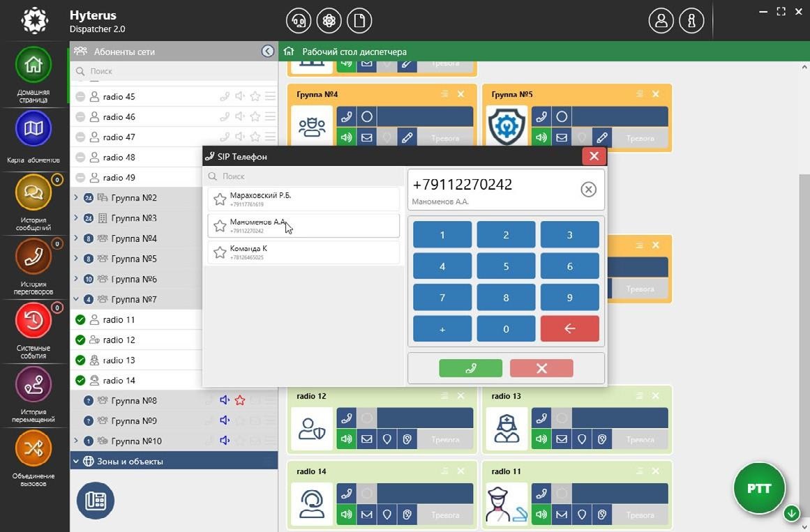The image size is (810, 532).
Task: Clear the dialed number with the circle X
Action: [x=588, y=190]
